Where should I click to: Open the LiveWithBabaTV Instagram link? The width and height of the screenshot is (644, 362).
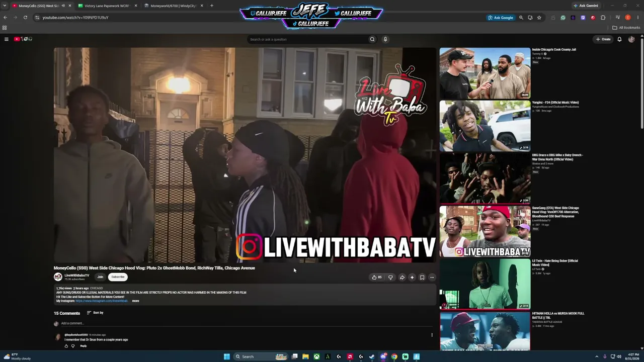[x=102, y=301]
